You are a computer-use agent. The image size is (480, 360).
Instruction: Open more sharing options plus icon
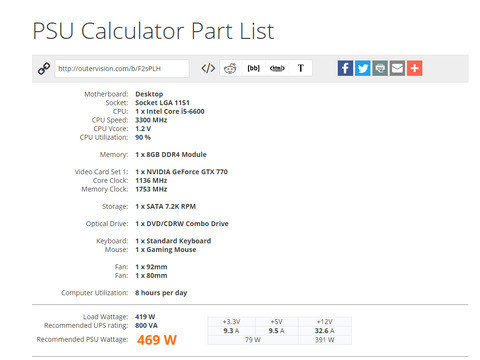[415, 68]
